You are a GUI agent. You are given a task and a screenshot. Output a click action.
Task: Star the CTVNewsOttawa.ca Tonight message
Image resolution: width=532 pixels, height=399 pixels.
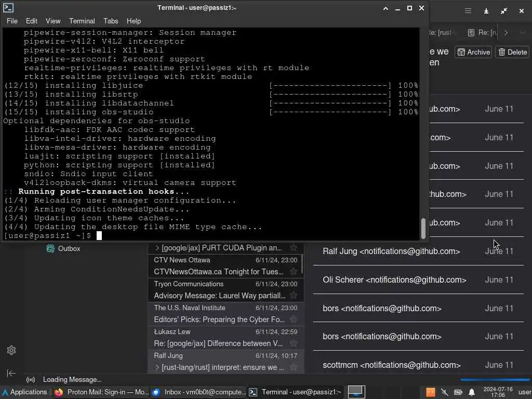coord(294,271)
